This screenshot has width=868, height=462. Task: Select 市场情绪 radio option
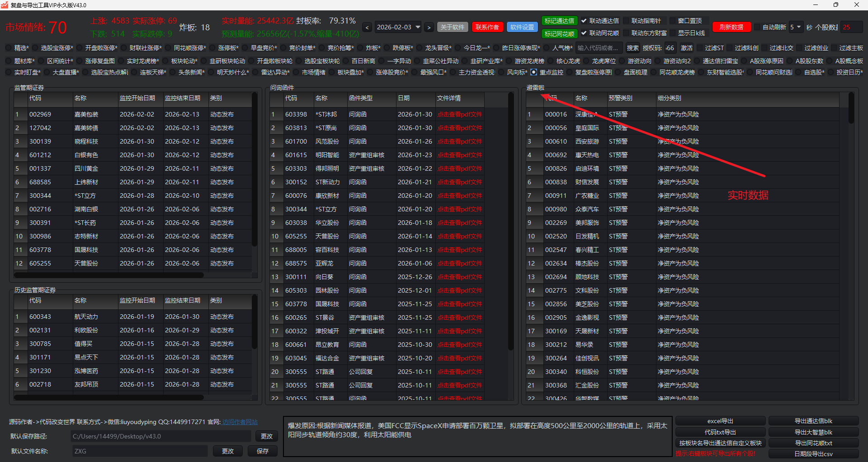point(296,72)
